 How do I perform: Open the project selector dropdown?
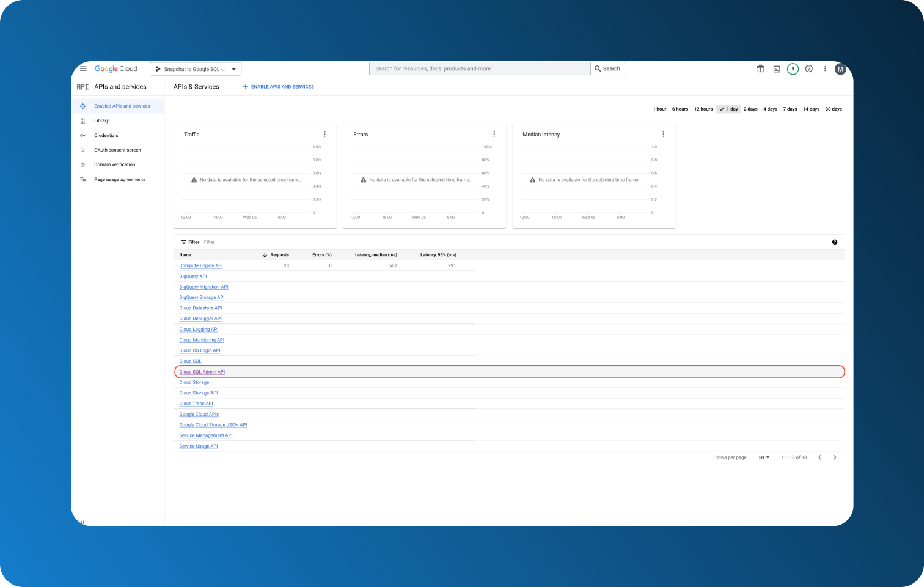tap(196, 69)
